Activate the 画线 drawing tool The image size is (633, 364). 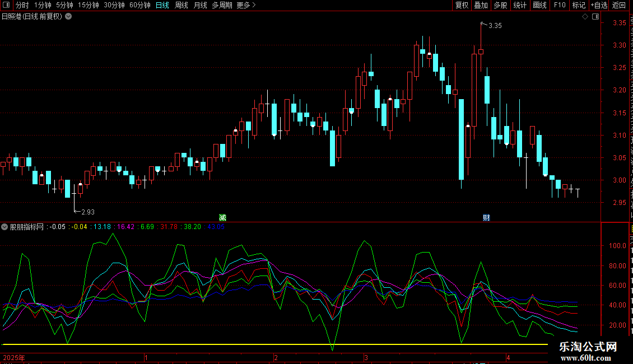click(540, 5)
